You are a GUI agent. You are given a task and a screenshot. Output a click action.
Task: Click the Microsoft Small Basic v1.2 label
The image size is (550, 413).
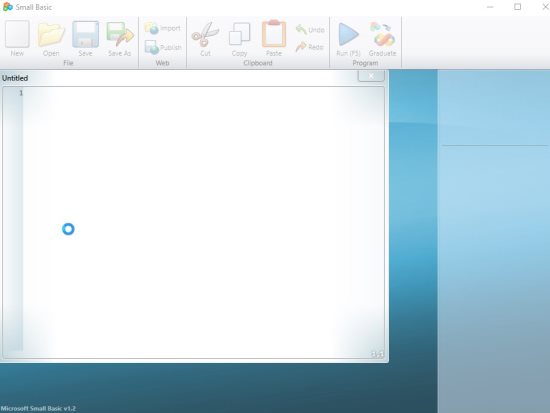tap(38, 408)
